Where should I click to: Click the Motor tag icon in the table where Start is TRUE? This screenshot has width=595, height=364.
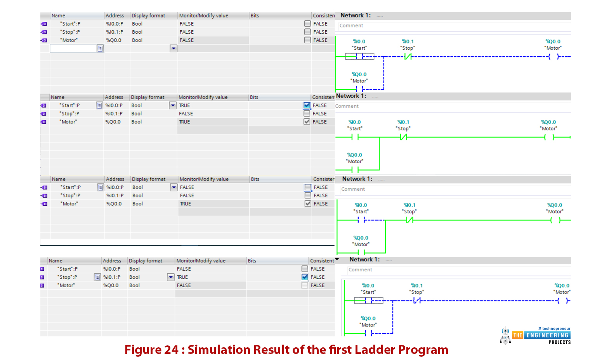coord(43,122)
